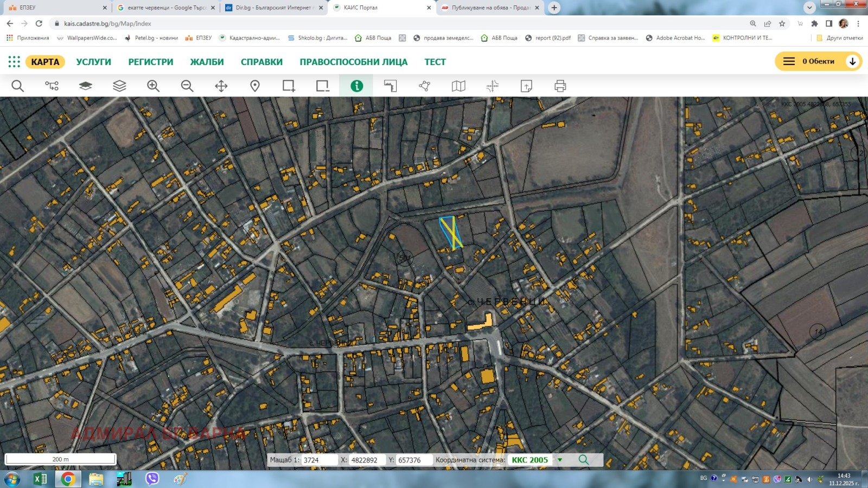Open the УСЛУГИ menu
The height and width of the screenshot is (488, 868).
coord(93,62)
